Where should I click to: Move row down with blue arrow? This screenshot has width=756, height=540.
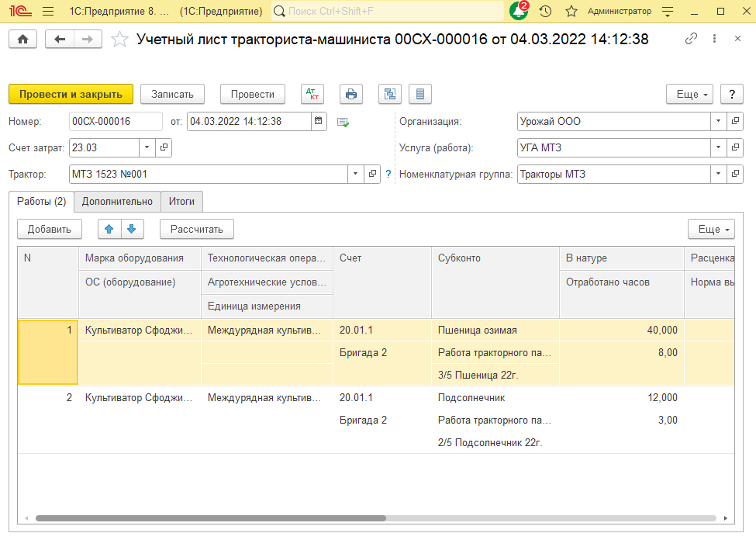pos(131,229)
